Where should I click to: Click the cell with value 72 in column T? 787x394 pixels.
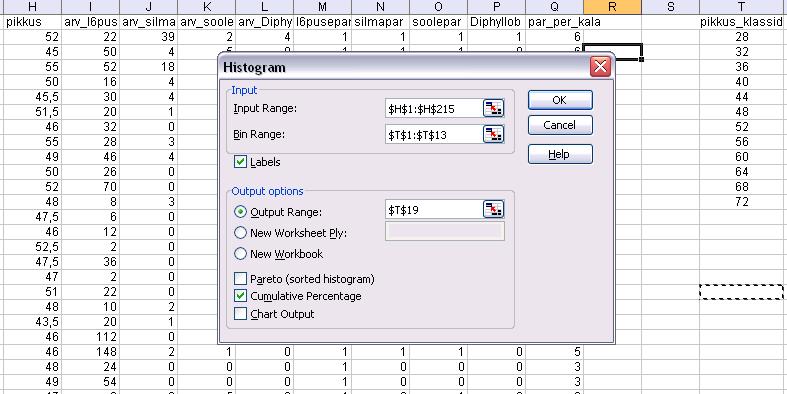pyautogui.click(x=741, y=202)
